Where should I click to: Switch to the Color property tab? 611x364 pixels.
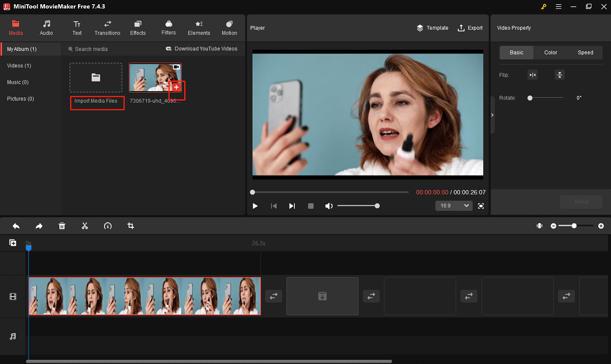551,52
